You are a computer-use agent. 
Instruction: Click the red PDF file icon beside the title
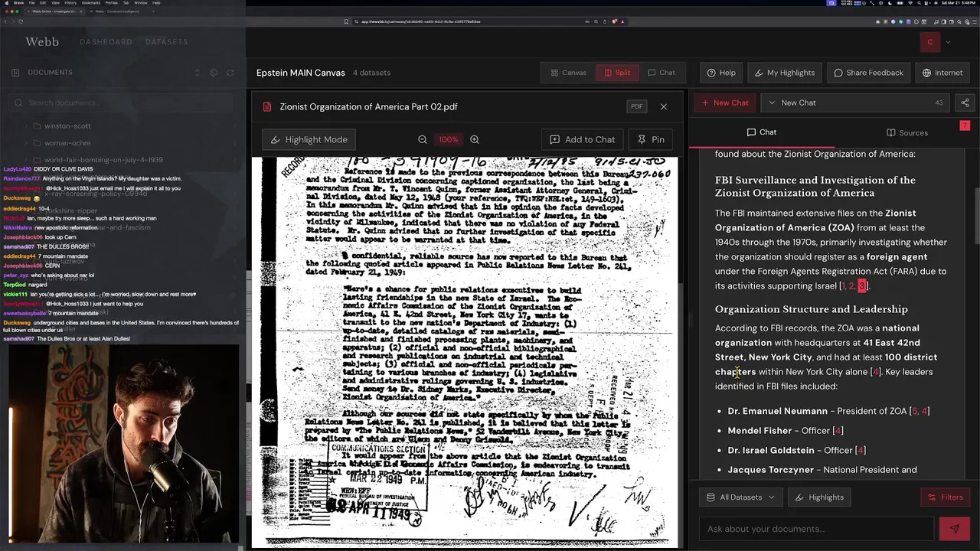[267, 106]
